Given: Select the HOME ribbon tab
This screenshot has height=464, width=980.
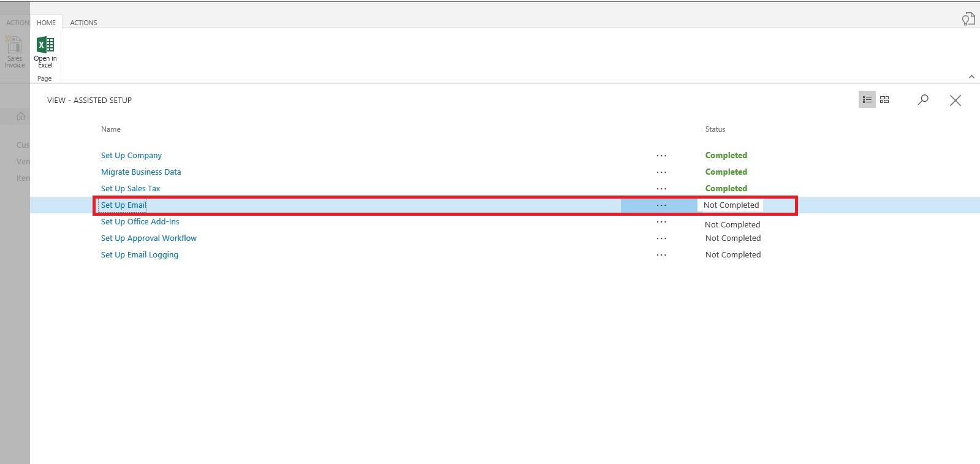Looking at the screenshot, I should [46, 23].
